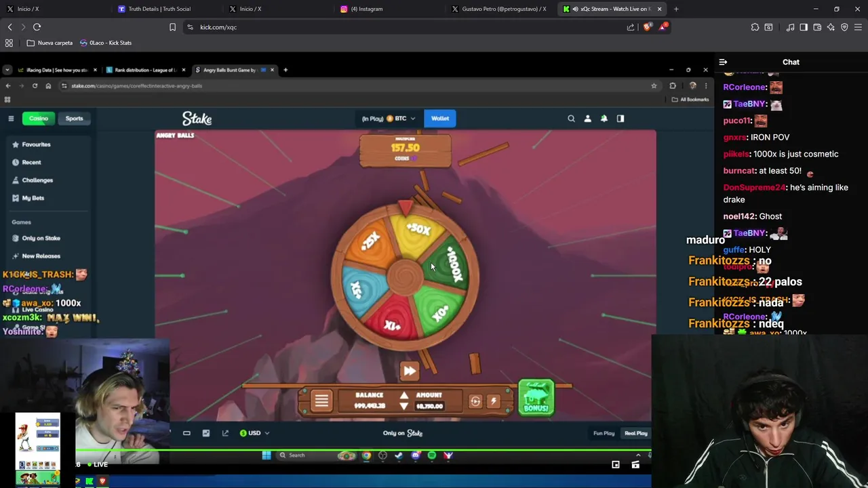Open inner browser tab search dropdown

pyautogui.click(x=7, y=70)
